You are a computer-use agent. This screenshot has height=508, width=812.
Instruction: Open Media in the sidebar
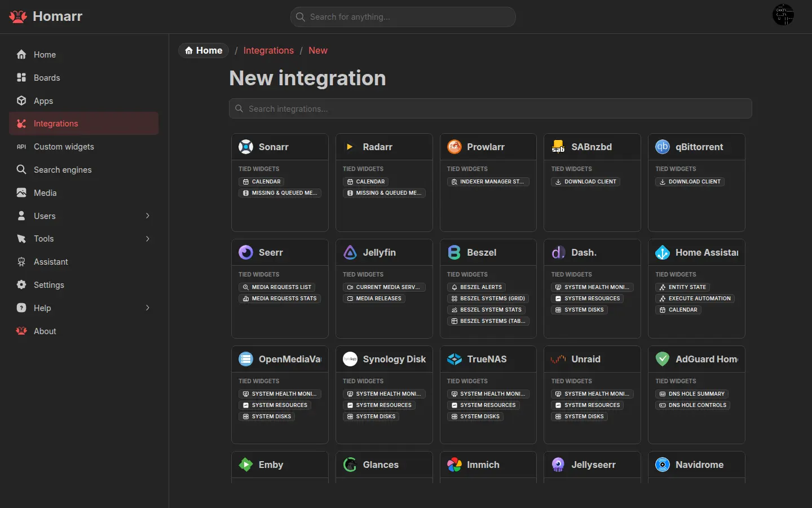84,193
